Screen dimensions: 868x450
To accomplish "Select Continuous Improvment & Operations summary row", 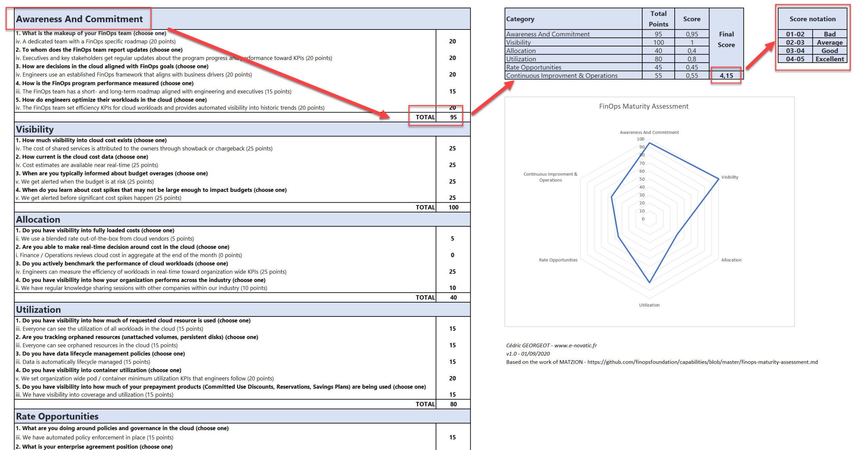I will pyautogui.click(x=607, y=76).
